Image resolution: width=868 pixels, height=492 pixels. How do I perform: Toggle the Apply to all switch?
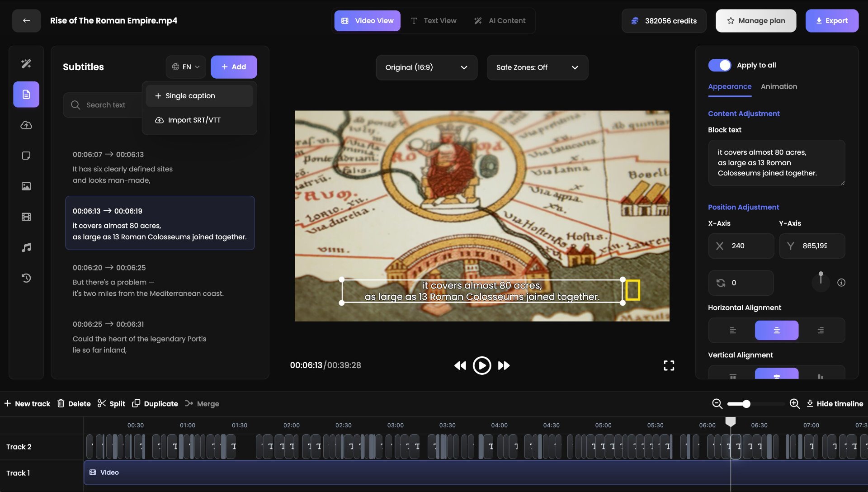pyautogui.click(x=720, y=65)
